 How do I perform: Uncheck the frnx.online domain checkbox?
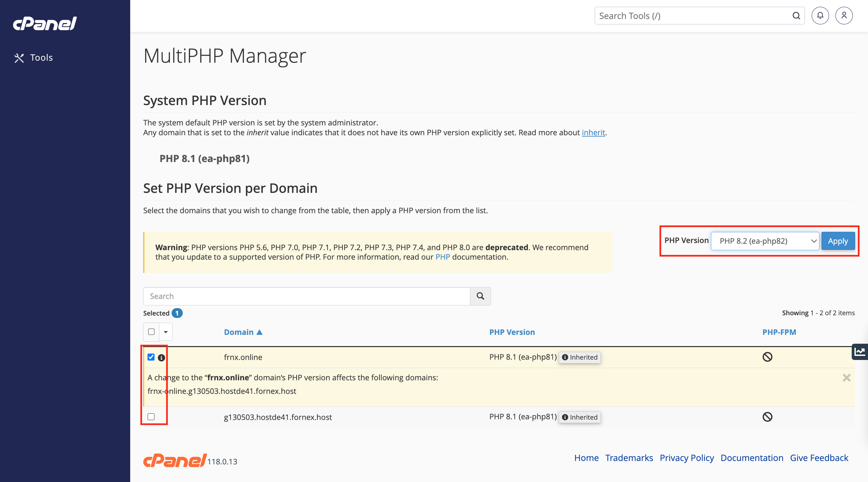tap(151, 357)
